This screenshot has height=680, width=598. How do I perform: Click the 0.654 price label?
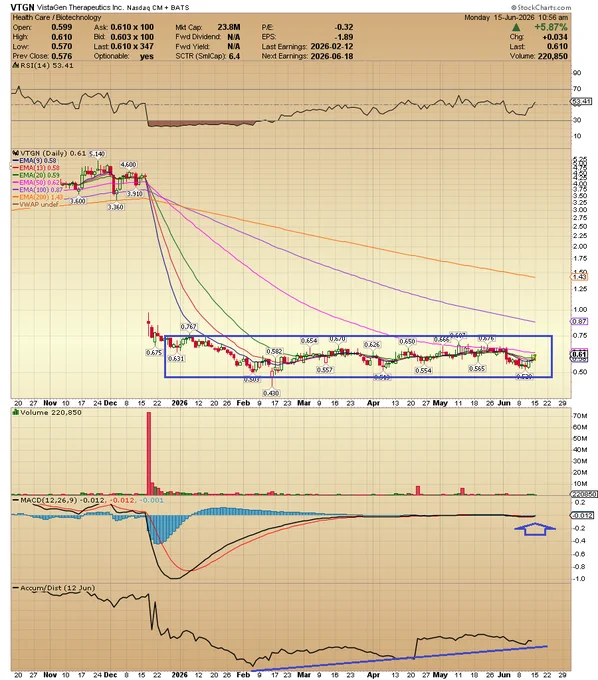[309, 341]
